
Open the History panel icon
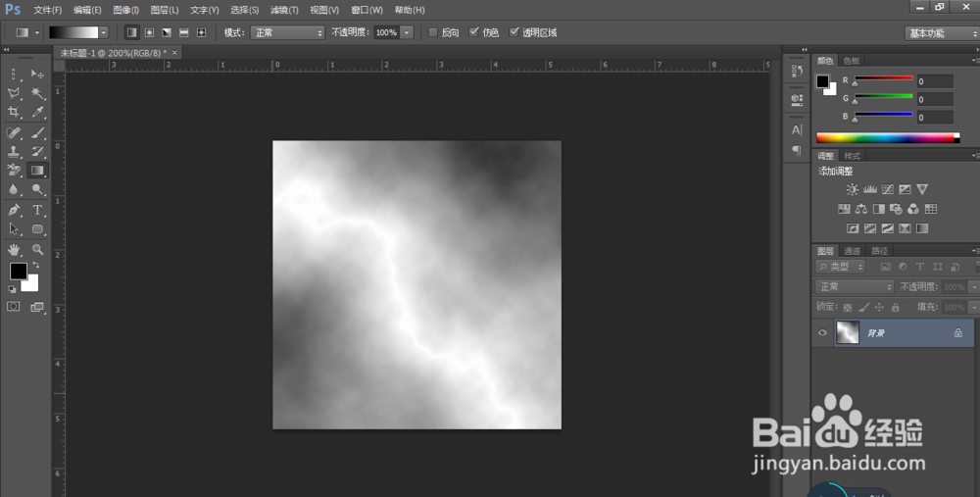coord(797,71)
